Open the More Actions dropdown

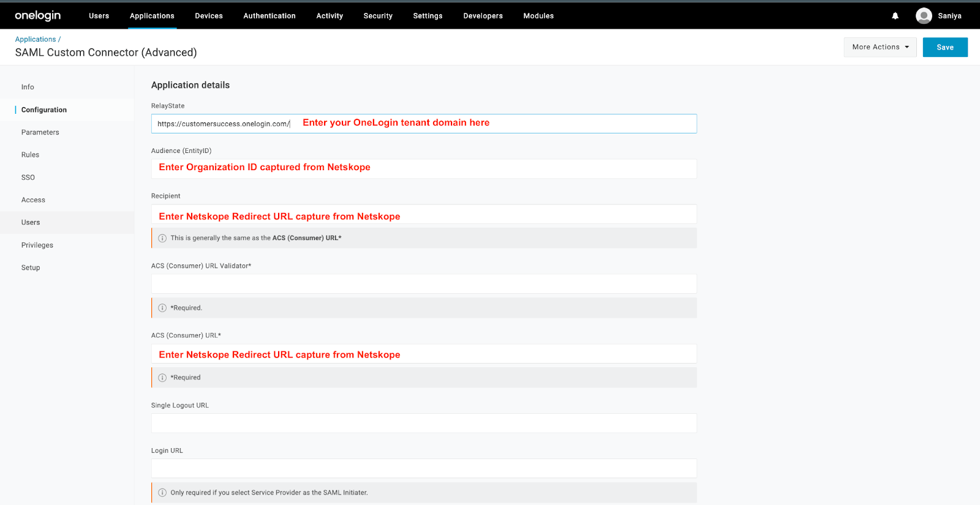pyautogui.click(x=880, y=47)
